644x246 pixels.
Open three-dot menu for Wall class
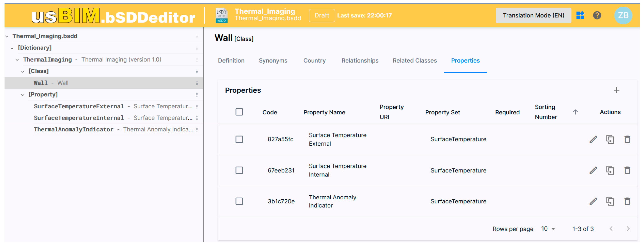tap(197, 83)
